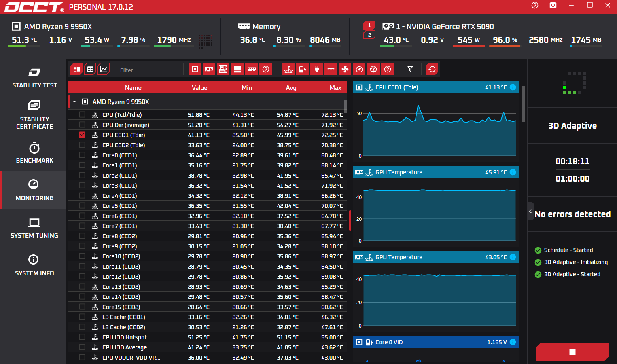The width and height of the screenshot is (617, 364).
Task: Toggle the power plug sensor filter
Action: (317, 69)
